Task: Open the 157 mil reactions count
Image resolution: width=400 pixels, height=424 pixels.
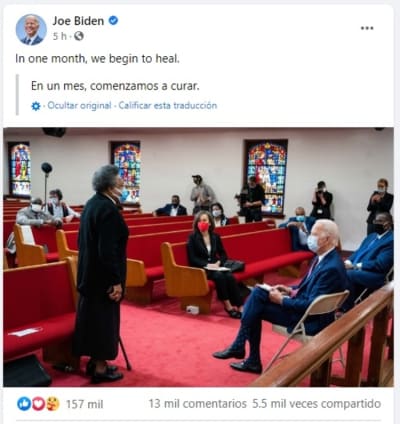Action: pos(85,404)
